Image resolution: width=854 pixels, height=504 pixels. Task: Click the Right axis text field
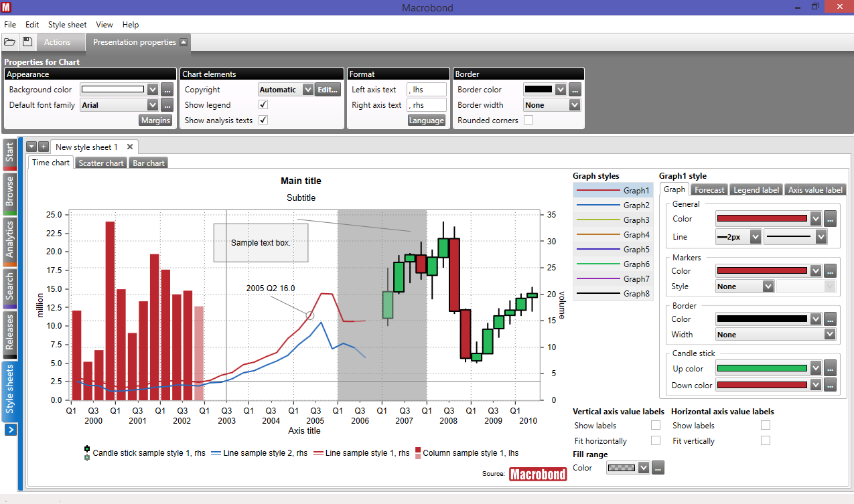426,105
